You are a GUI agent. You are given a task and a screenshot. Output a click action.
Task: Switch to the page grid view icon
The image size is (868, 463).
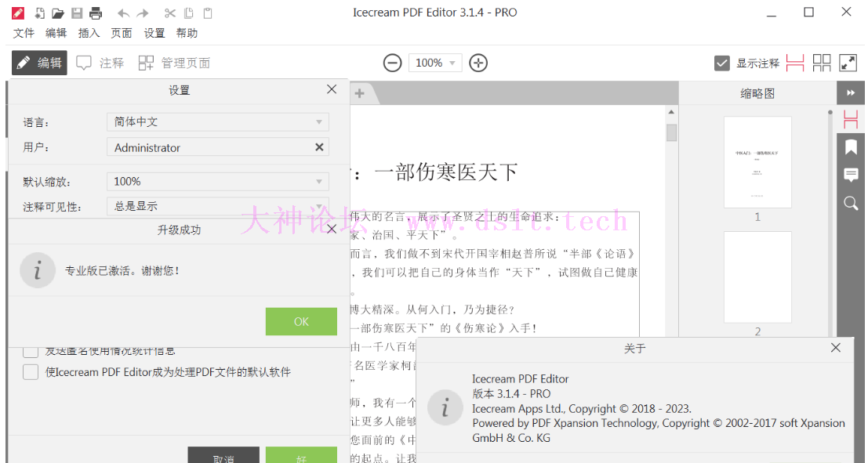point(822,63)
